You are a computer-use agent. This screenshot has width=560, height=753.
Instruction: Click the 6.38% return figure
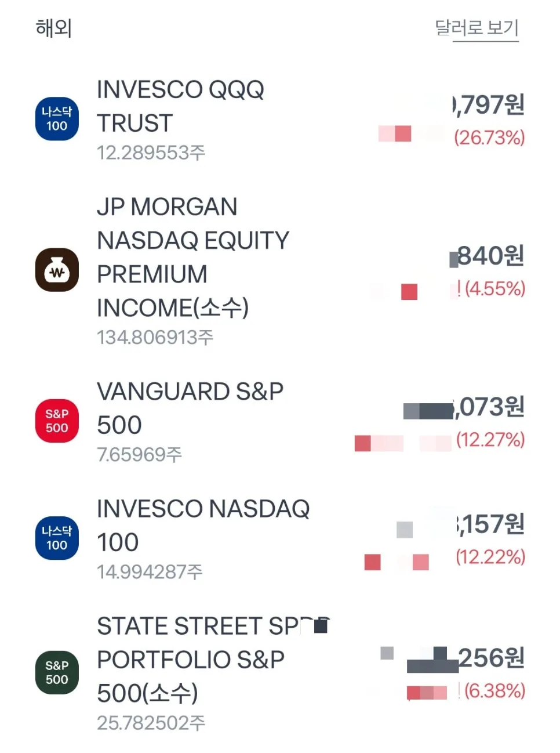[494, 690]
